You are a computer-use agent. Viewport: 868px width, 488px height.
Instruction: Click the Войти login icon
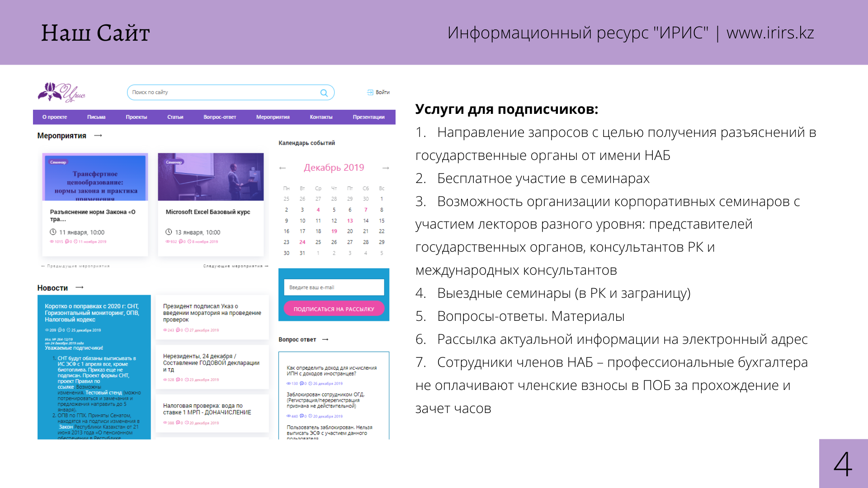click(x=370, y=92)
